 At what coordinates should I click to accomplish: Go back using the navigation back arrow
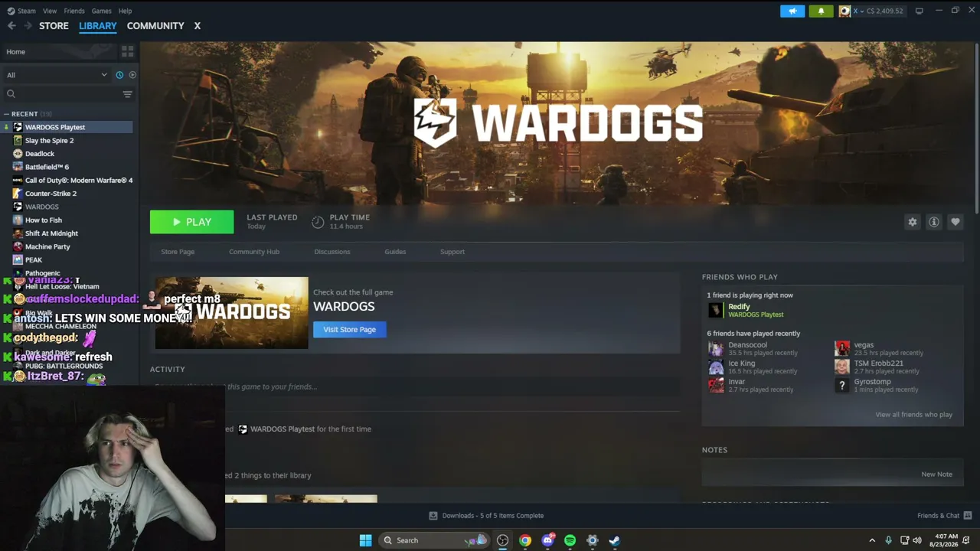(11, 26)
